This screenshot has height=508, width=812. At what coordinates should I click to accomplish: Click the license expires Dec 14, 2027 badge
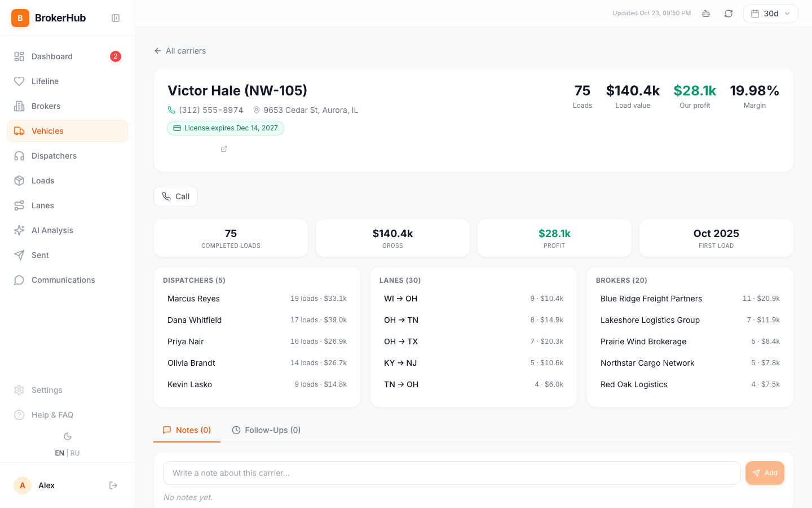[226, 128]
